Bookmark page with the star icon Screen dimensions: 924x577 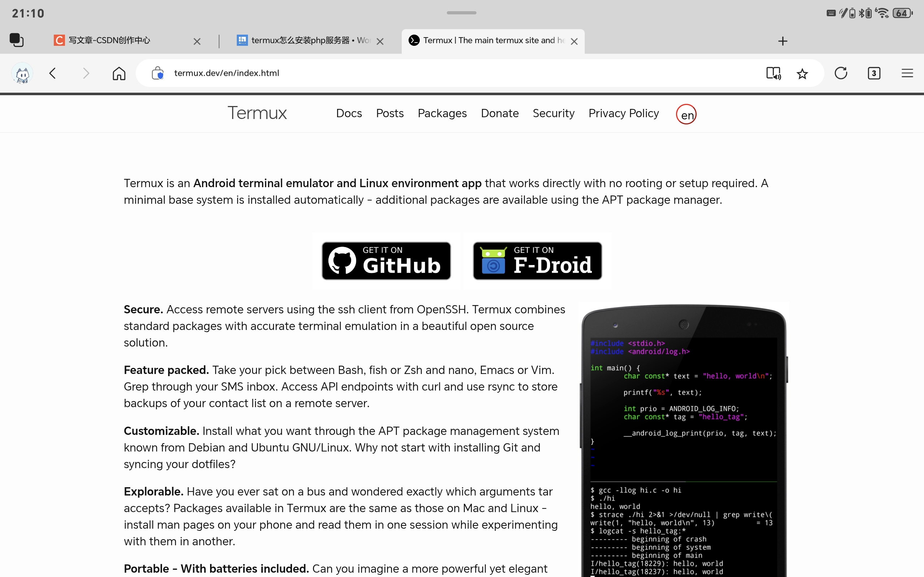coord(802,73)
